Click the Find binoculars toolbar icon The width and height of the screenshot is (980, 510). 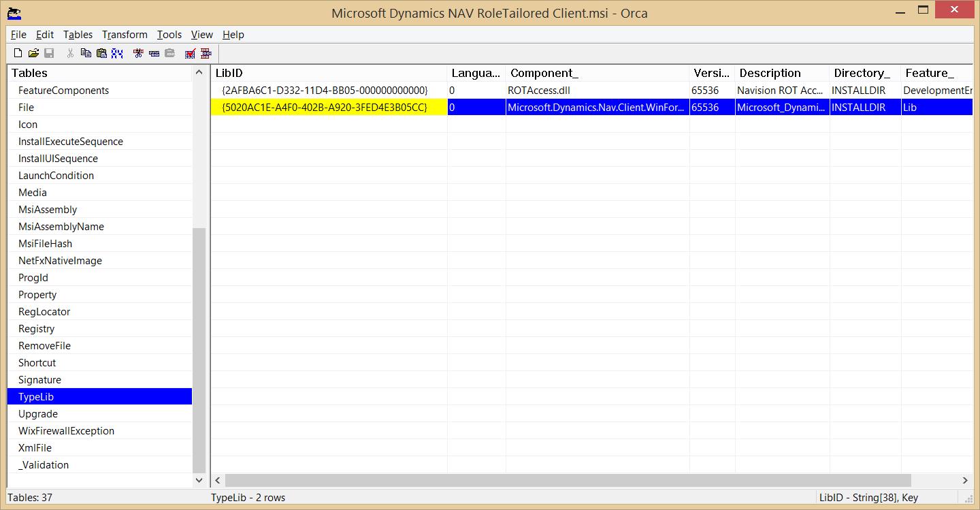[x=117, y=53]
